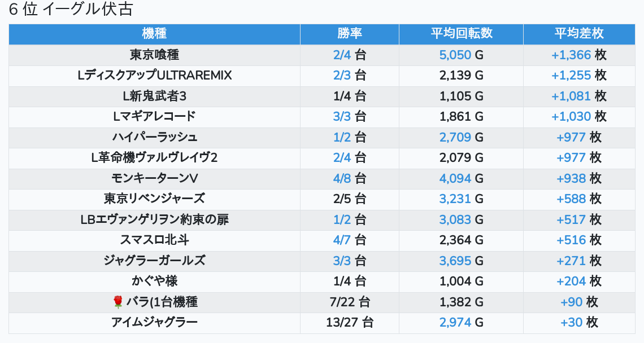The image size is (644, 343).
Task: Select the 東京リベンジャーズ row
Action: click(154, 199)
